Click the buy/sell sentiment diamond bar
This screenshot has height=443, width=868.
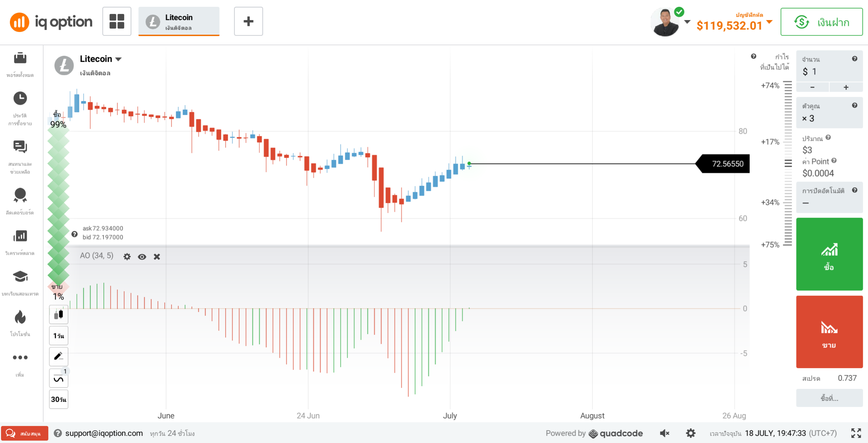(59, 207)
